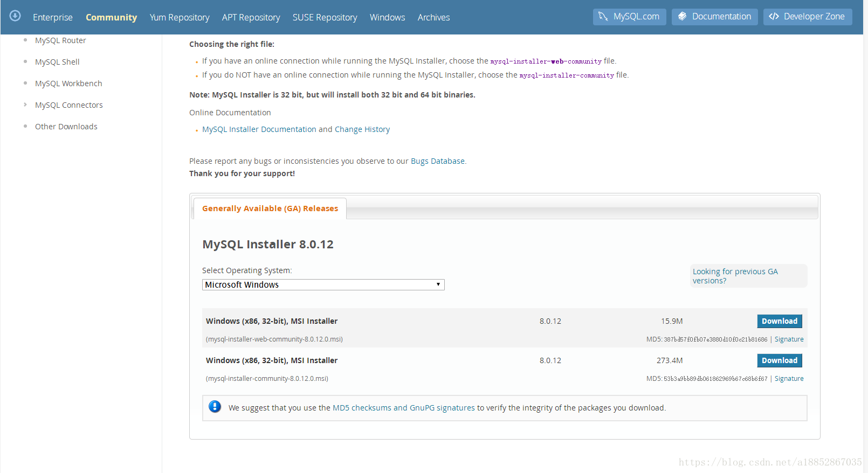
Task: Open the Change History link
Action: click(x=362, y=129)
